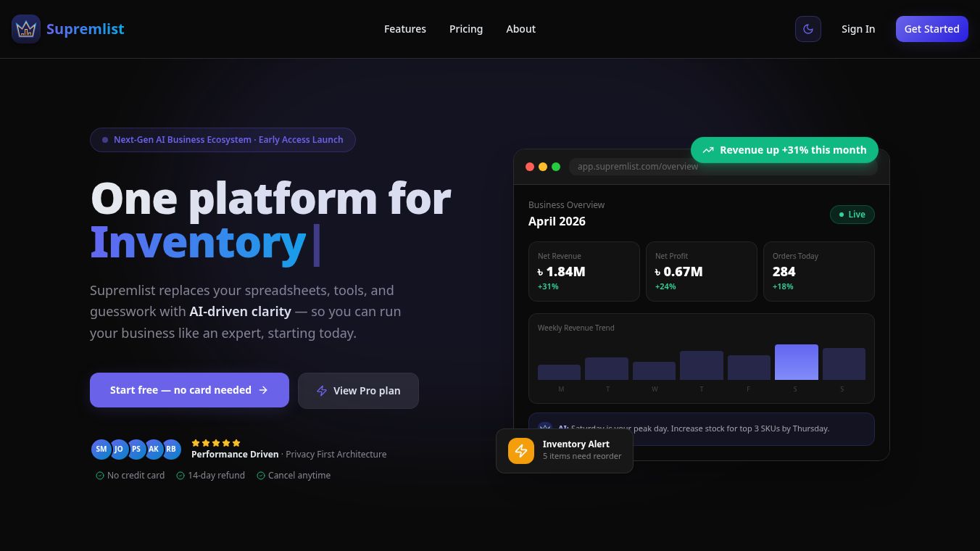Click the "14-day refund" text
The height and width of the screenshot is (551, 980).
(216, 476)
